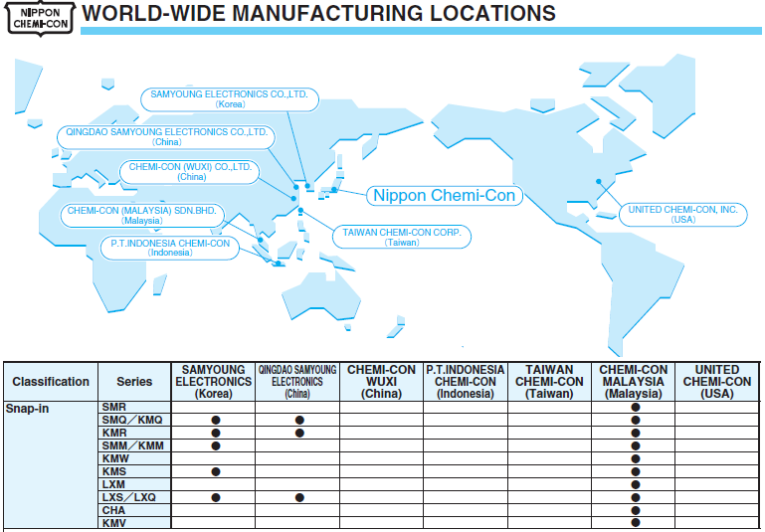Click the SMM/KMM dot under Samyoung Electronics Korea
This screenshot has height=532, width=765.
click(x=214, y=446)
